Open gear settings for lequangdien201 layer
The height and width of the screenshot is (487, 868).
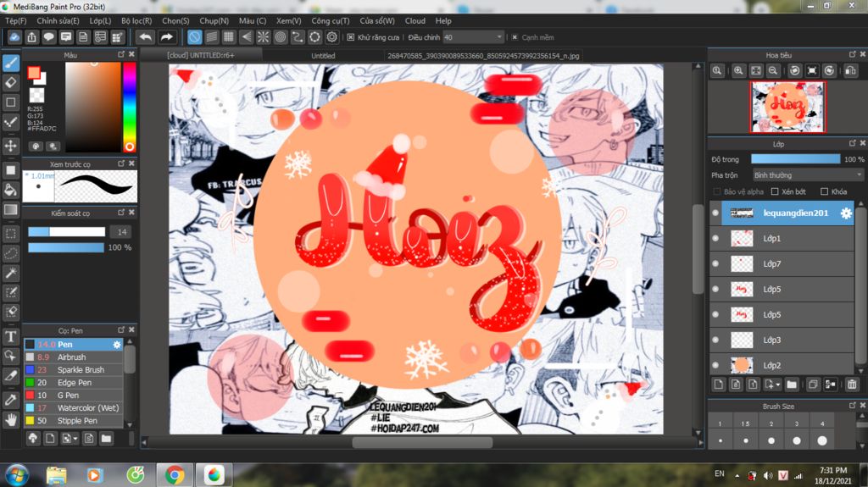coord(846,213)
